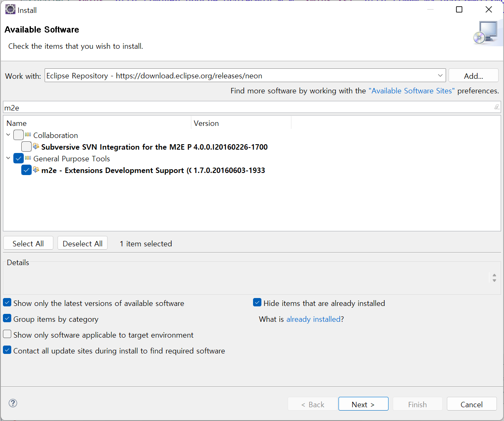This screenshot has height=421, width=504.
Task: Click the Version column header
Action: tap(241, 123)
